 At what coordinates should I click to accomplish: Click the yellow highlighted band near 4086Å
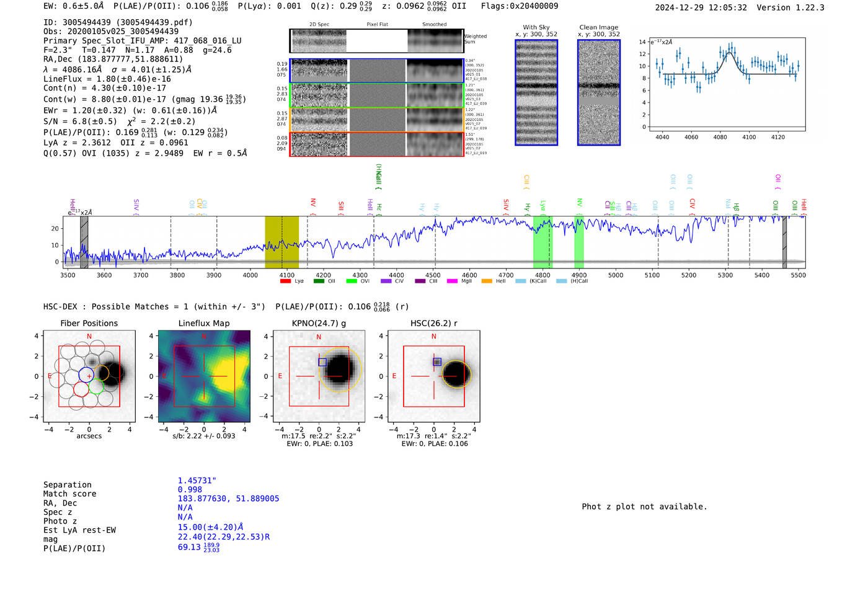(282, 242)
